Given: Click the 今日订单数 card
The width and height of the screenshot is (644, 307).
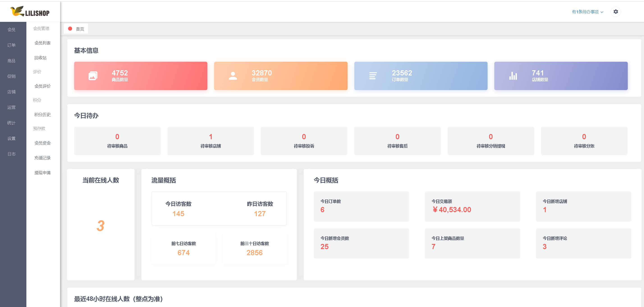Looking at the screenshot, I should point(361,206).
